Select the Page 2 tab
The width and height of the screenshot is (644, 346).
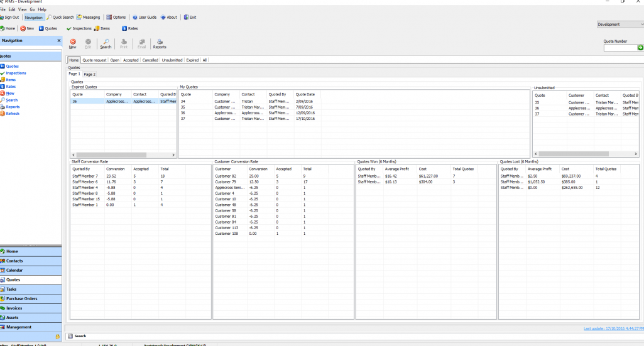[90, 74]
